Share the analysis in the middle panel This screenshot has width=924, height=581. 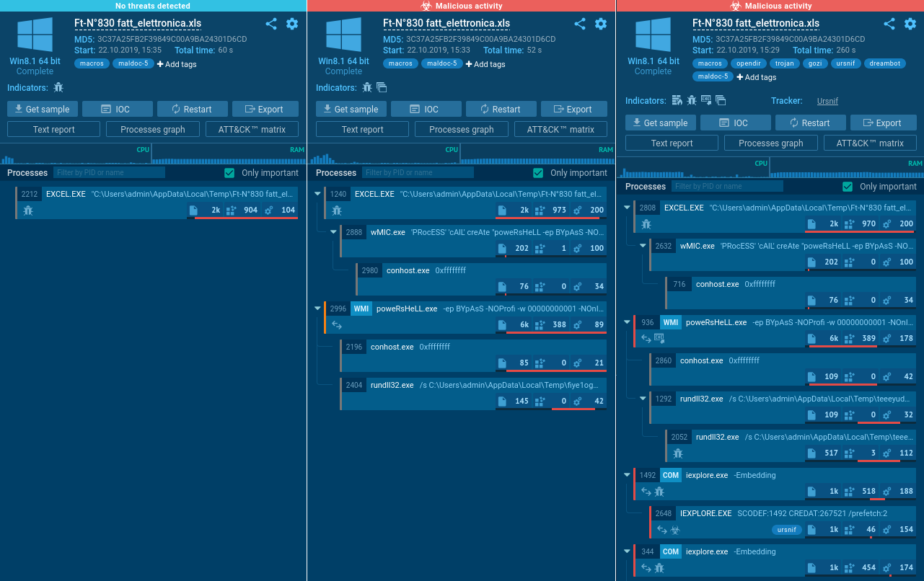(580, 24)
